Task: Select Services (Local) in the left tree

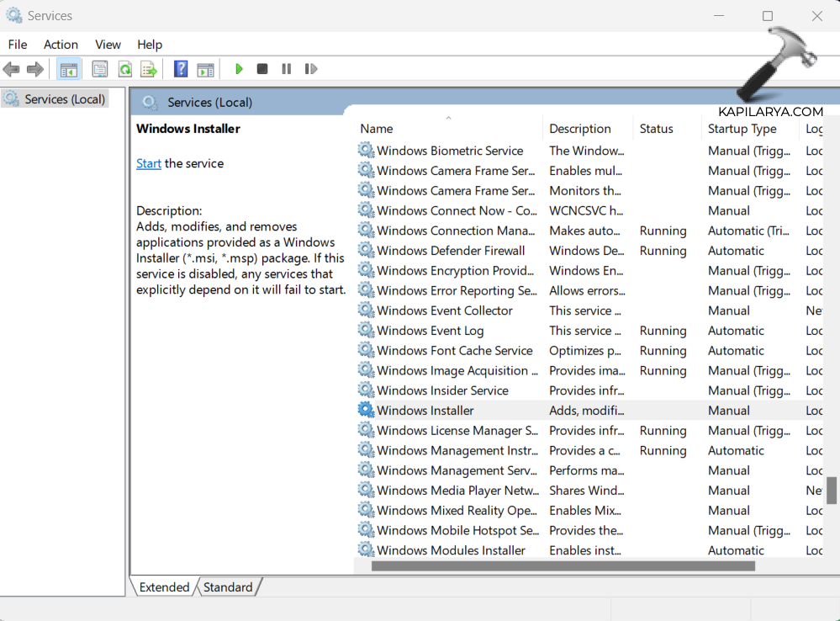Action: tap(64, 99)
